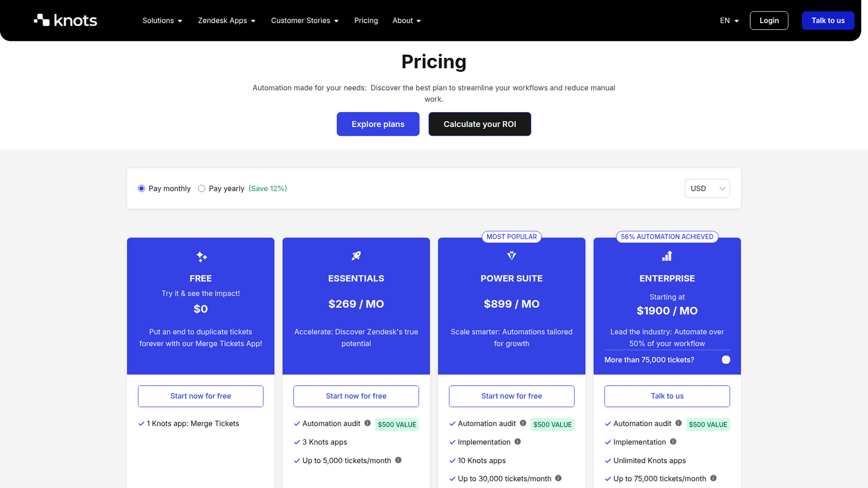Click the bar chart icon on Enterprise plan
The image size is (868, 488).
(x=667, y=256)
